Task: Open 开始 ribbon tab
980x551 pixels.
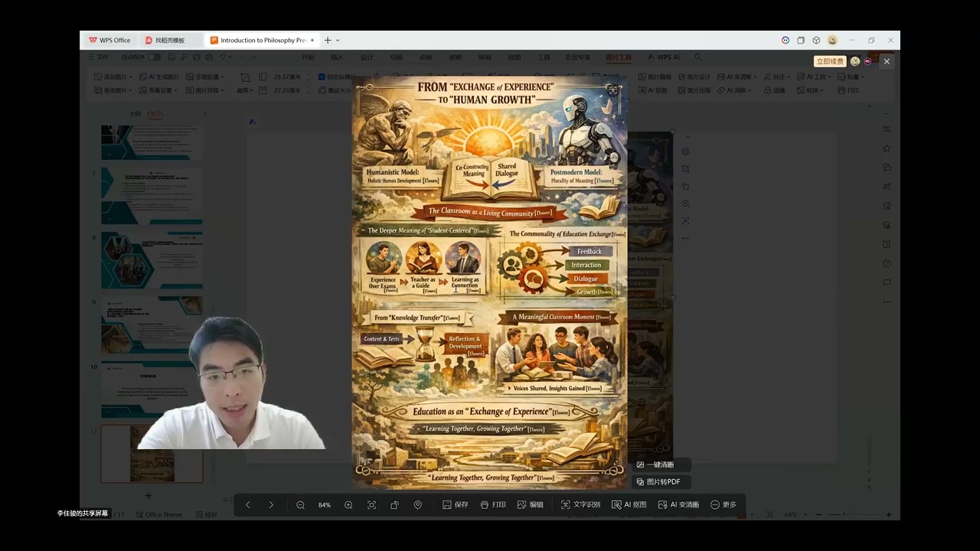Action: [x=308, y=57]
